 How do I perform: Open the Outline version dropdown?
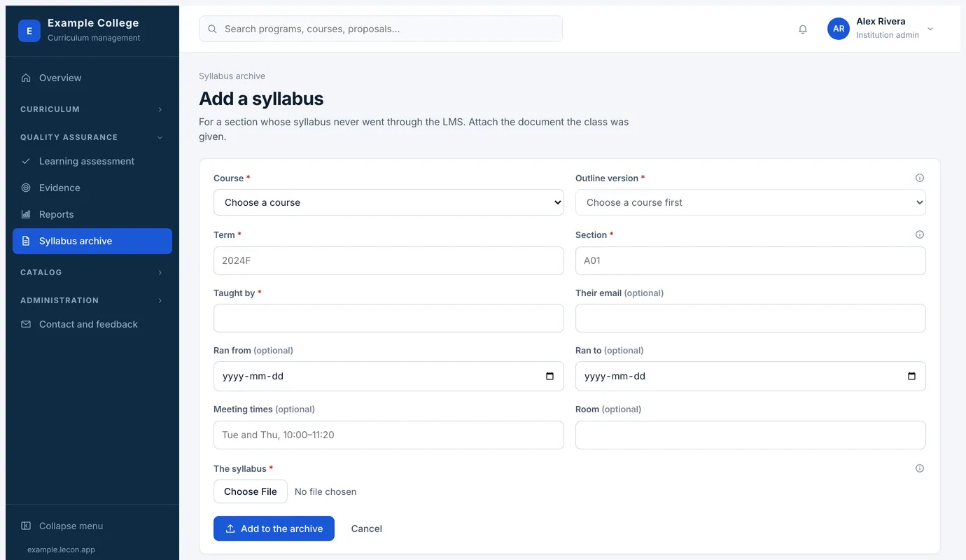tap(750, 202)
